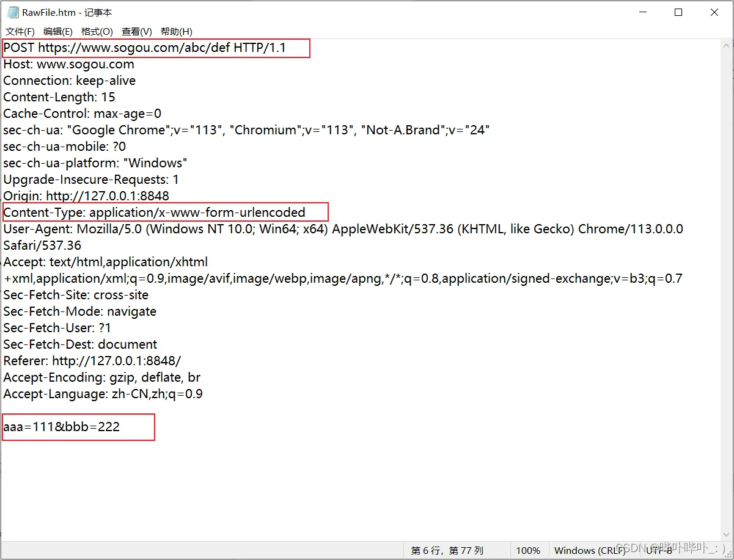Click the 'Sec-Fetch-User: ?1' line
This screenshot has width=734, height=560.
57,328
